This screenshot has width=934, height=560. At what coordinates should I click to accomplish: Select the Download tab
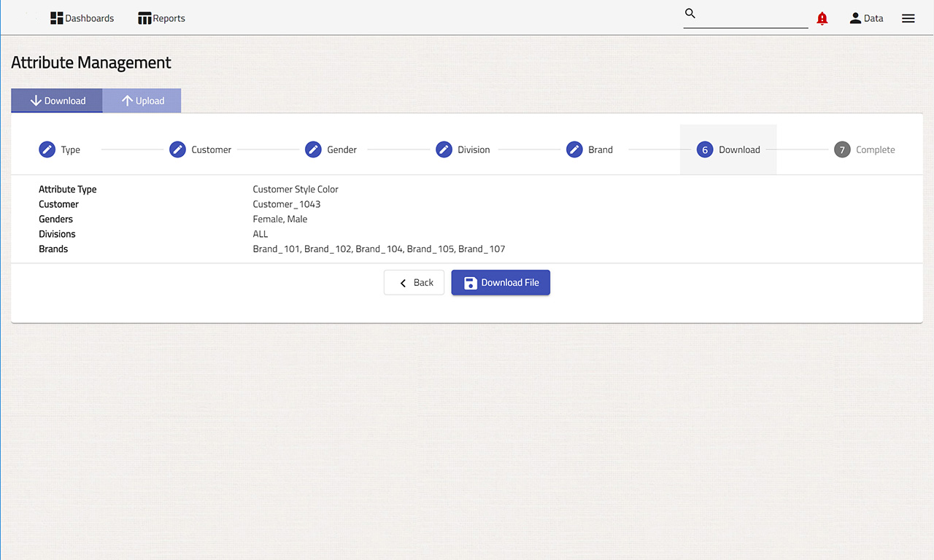(57, 101)
